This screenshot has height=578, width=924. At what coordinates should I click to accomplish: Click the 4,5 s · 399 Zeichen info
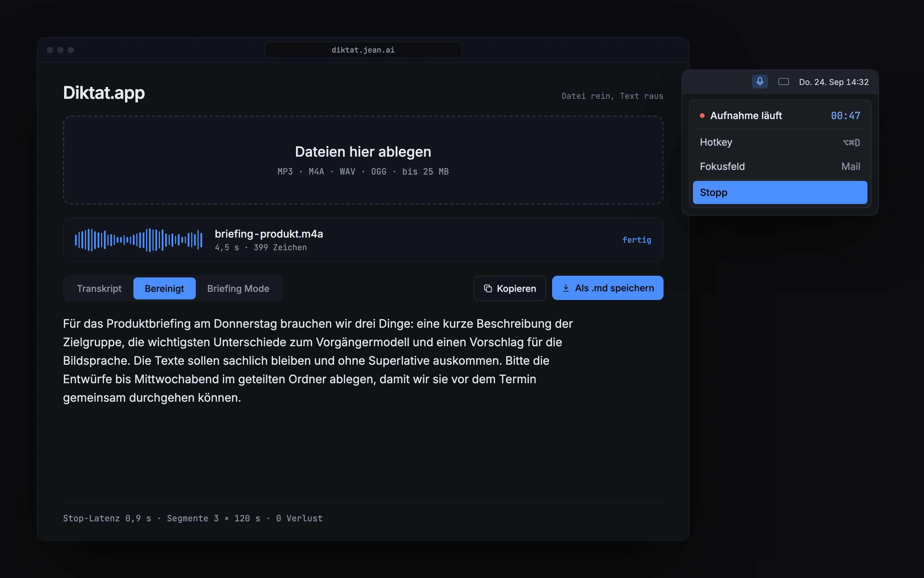pyautogui.click(x=261, y=248)
